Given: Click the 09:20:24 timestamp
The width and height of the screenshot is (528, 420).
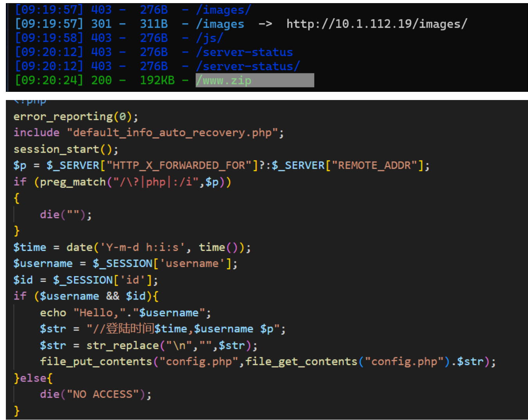Looking at the screenshot, I should pos(49,80).
